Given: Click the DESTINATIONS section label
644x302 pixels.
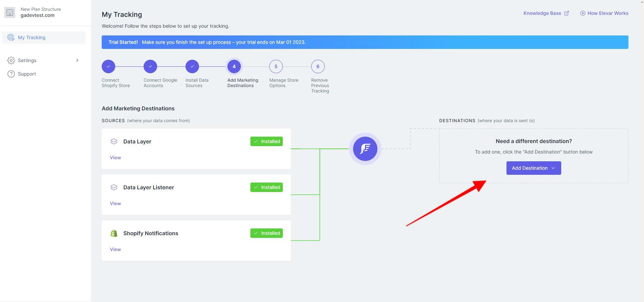Looking at the screenshot, I should click(x=457, y=120).
